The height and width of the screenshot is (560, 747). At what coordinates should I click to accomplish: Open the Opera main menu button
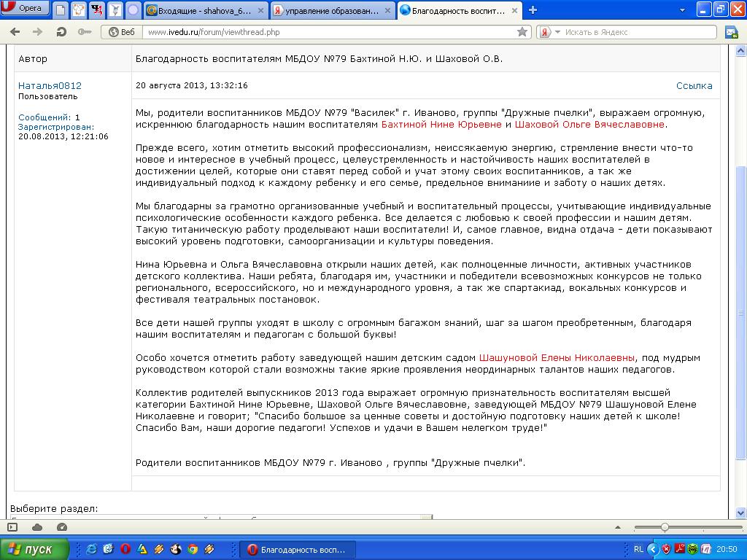(x=25, y=9)
